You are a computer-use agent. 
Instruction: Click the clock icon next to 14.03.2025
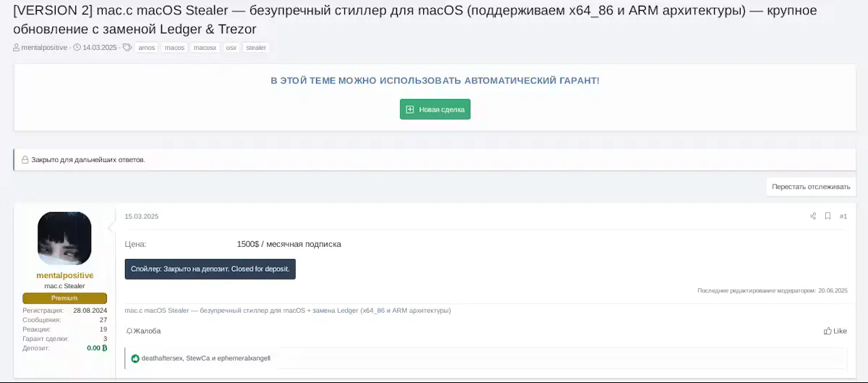tap(77, 48)
